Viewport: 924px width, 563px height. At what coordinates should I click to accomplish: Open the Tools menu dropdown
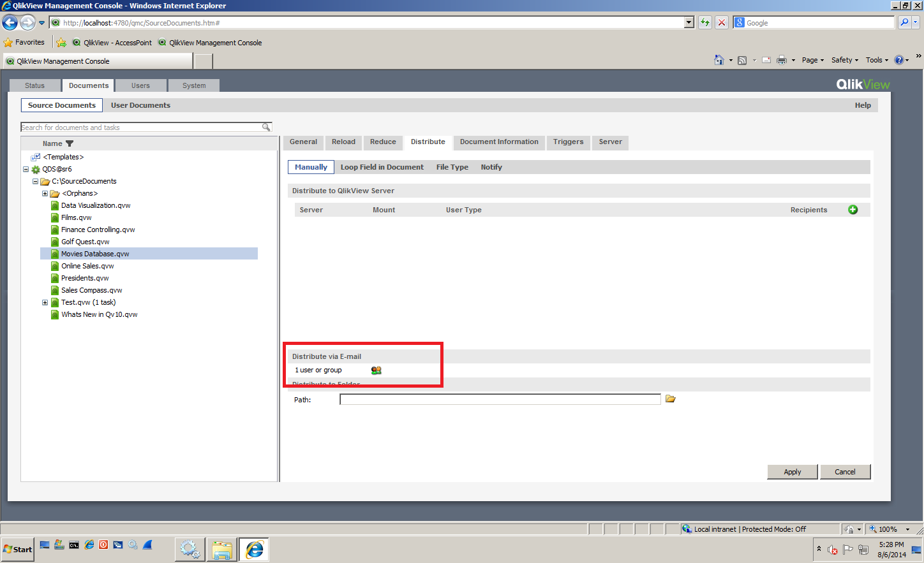point(877,60)
